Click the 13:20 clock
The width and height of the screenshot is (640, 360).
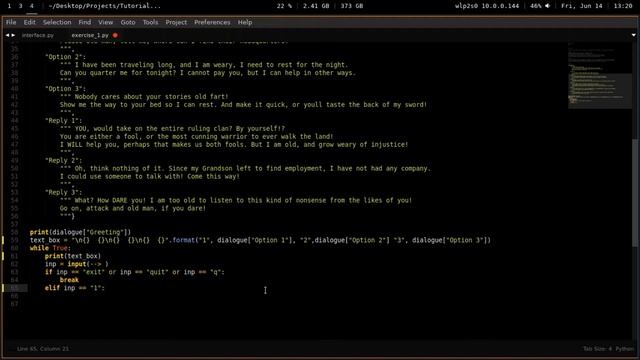click(x=623, y=6)
